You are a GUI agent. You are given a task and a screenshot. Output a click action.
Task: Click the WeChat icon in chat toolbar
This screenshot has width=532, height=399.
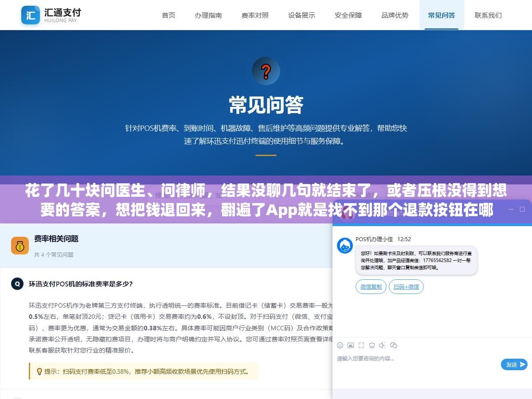pos(394,345)
